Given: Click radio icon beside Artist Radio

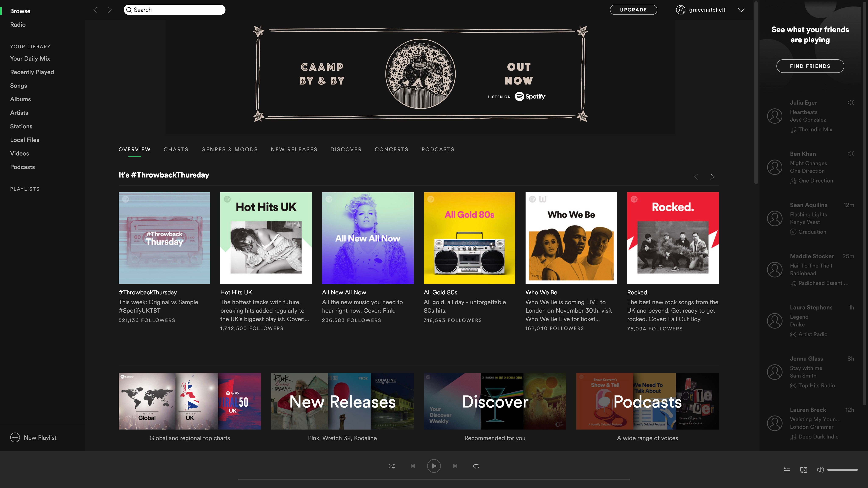Looking at the screenshot, I should tap(793, 334).
